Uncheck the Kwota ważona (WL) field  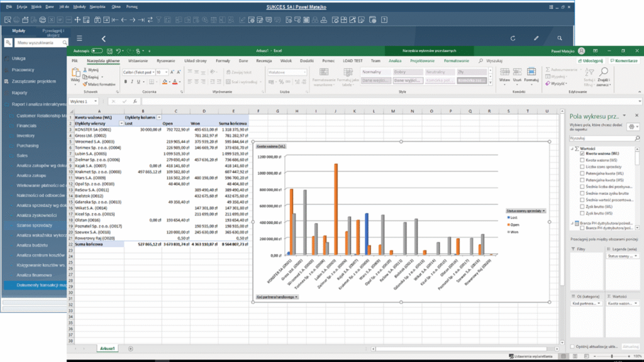pyautogui.click(x=582, y=153)
